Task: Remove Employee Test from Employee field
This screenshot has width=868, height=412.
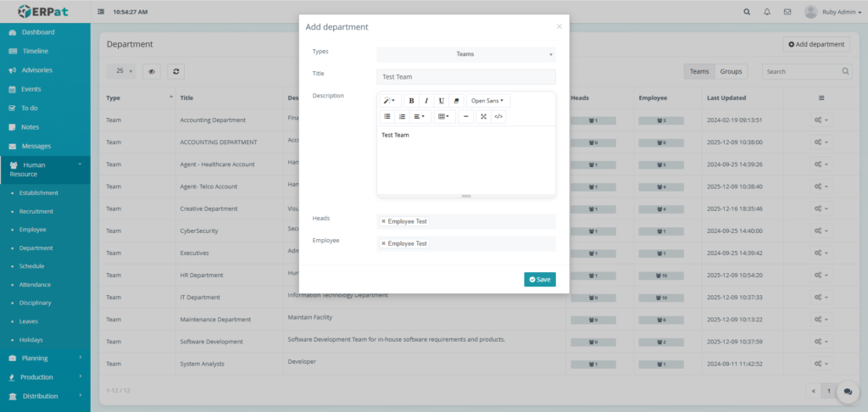Action: click(x=383, y=243)
